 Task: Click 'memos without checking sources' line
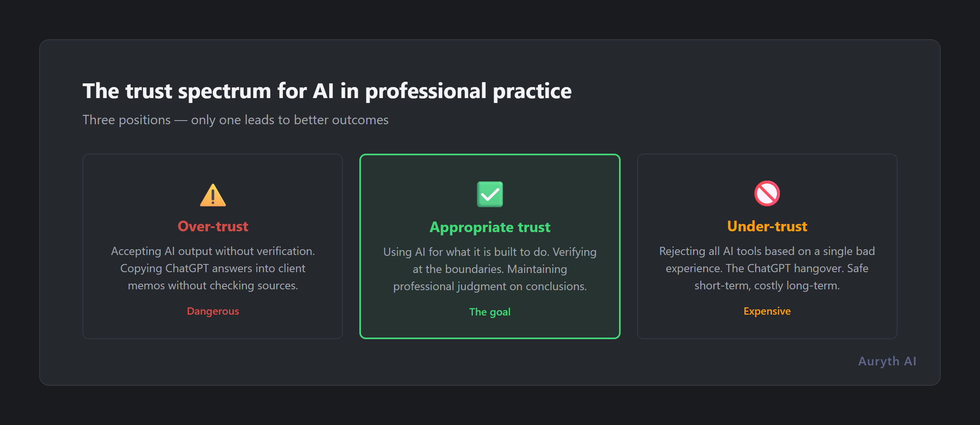point(213,285)
